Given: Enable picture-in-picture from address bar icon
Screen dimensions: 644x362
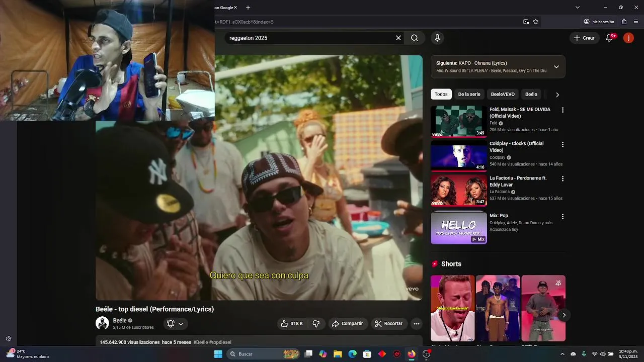Looking at the screenshot, I should point(526,22).
